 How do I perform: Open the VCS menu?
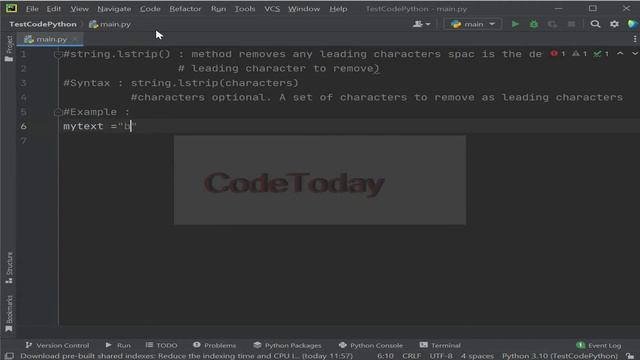pyautogui.click(x=272, y=9)
